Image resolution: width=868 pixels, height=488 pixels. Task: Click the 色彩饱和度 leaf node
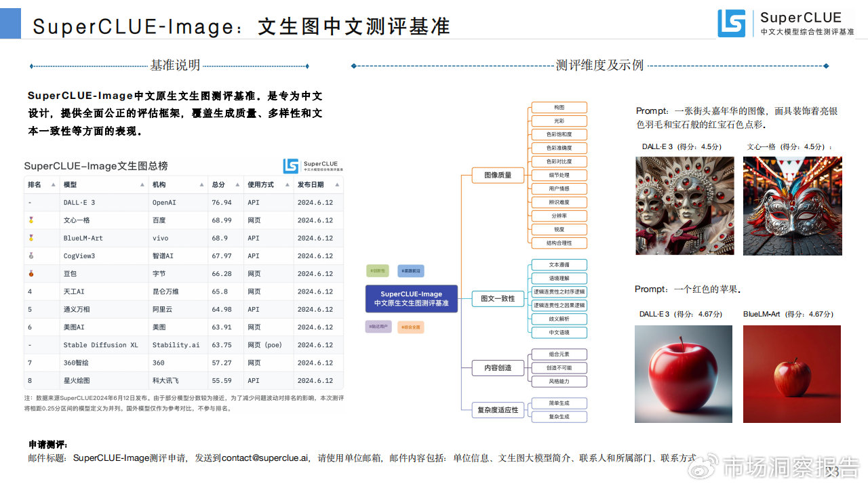[x=559, y=135]
